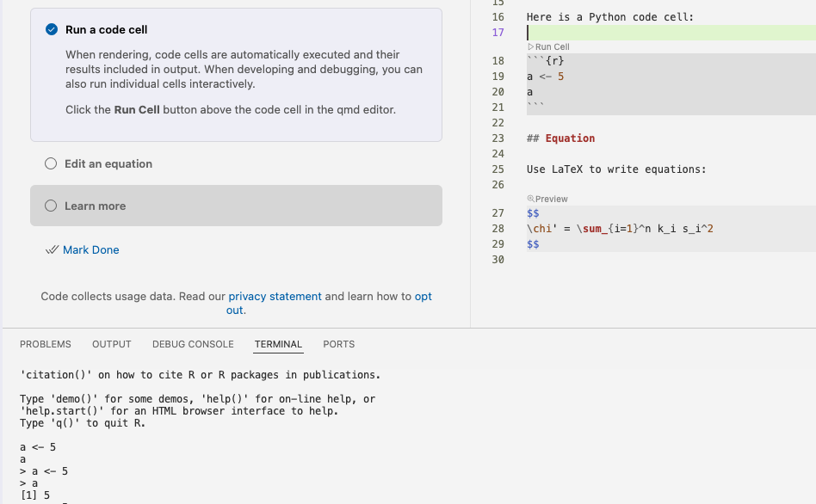
Task: Follow the "opt out" link
Action: click(x=423, y=297)
